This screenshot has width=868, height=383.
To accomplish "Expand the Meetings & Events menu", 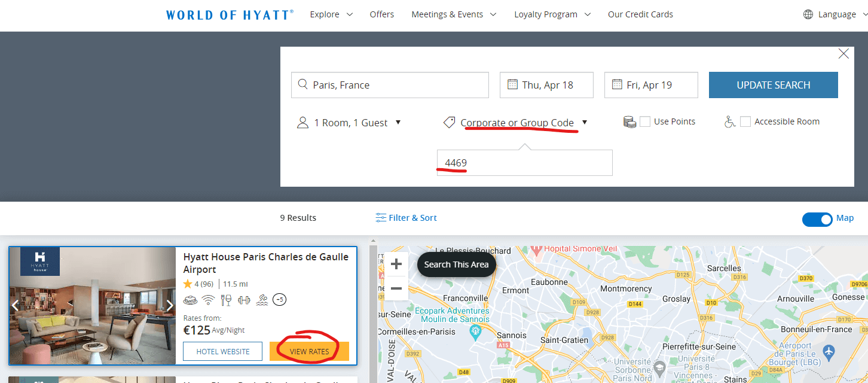I will (454, 14).
